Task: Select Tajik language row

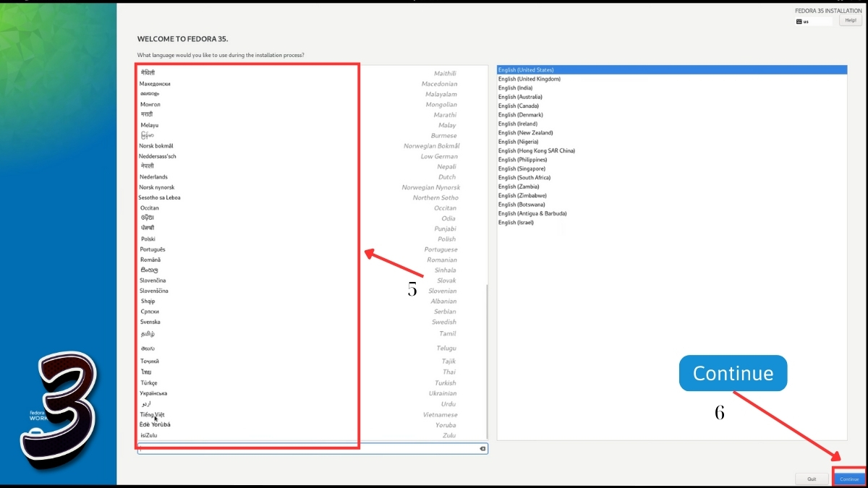Action: (311, 361)
